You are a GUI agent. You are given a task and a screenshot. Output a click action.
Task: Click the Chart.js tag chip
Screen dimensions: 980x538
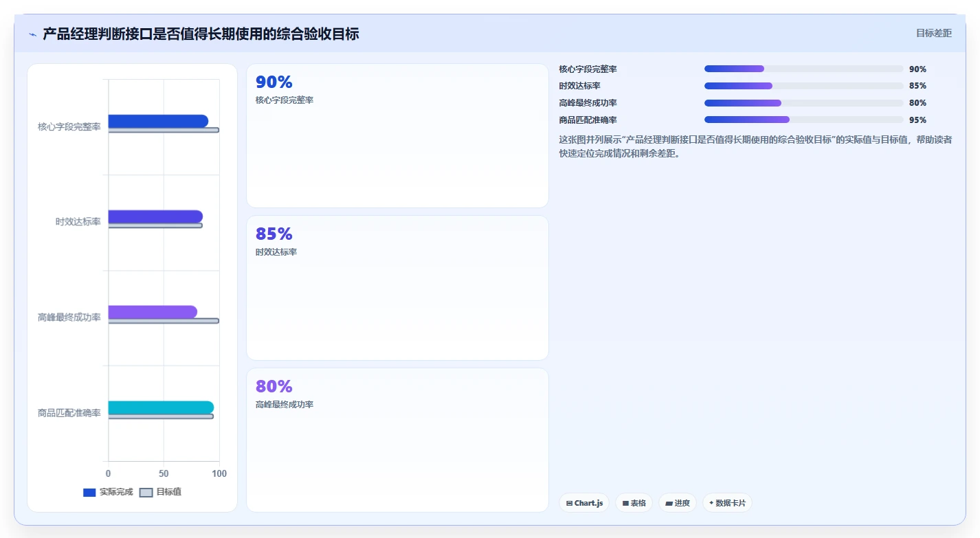pyautogui.click(x=584, y=503)
